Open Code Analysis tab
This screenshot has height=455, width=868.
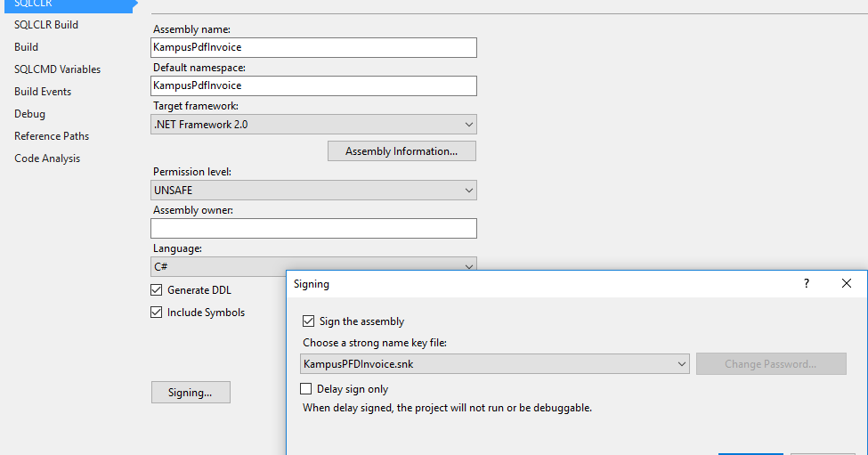(x=47, y=158)
